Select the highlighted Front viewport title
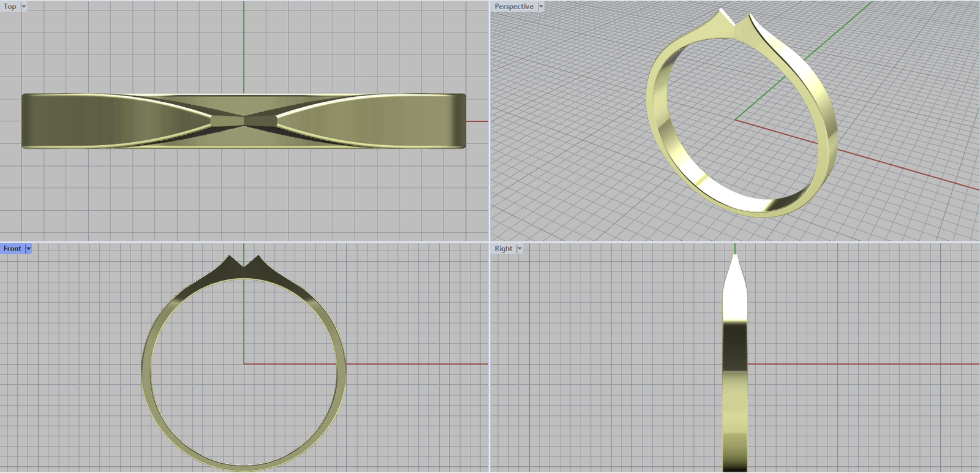Viewport: 980px width, 473px height. 12,249
